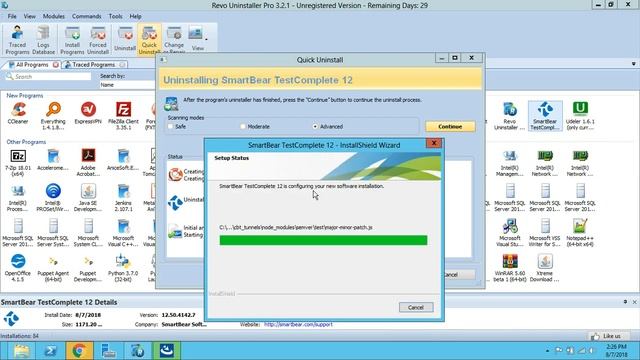Select 7-Zip 18.01 program icon
Image resolution: width=640 pixels, height=360 pixels.
point(18,162)
